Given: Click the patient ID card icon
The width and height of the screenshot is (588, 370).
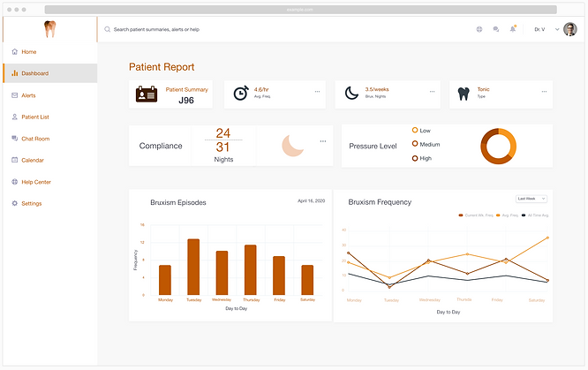Looking at the screenshot, I should pos(147,94).
